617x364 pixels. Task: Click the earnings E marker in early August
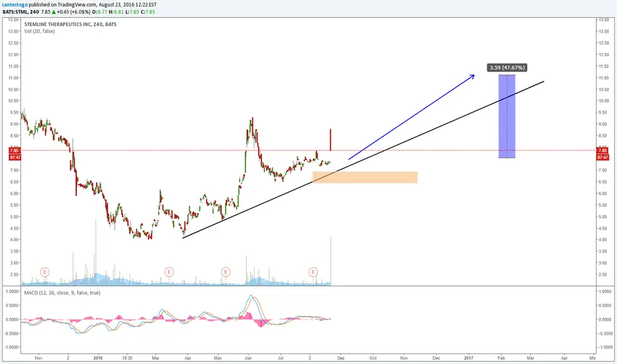[x=313, y=272]
